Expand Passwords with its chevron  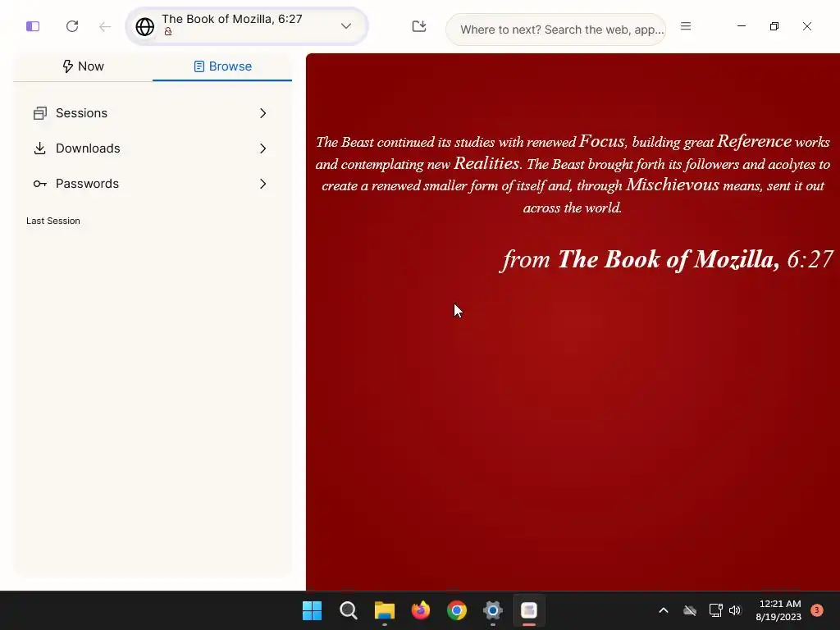(x=263, y=184)
